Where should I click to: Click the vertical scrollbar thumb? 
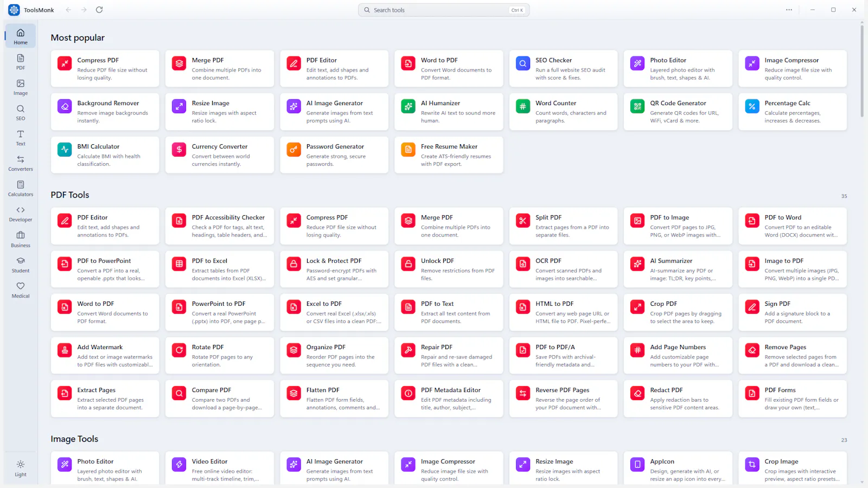[862, 70]
